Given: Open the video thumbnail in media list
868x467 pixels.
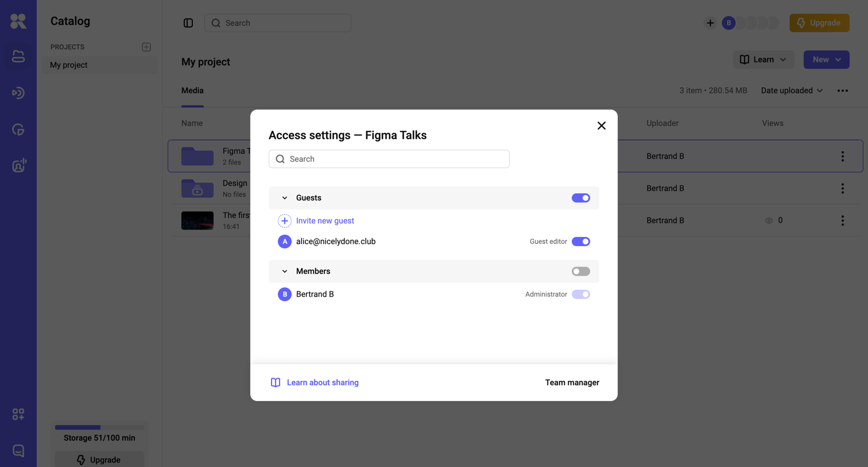Looking at the screenshot, I should [197, 220].
